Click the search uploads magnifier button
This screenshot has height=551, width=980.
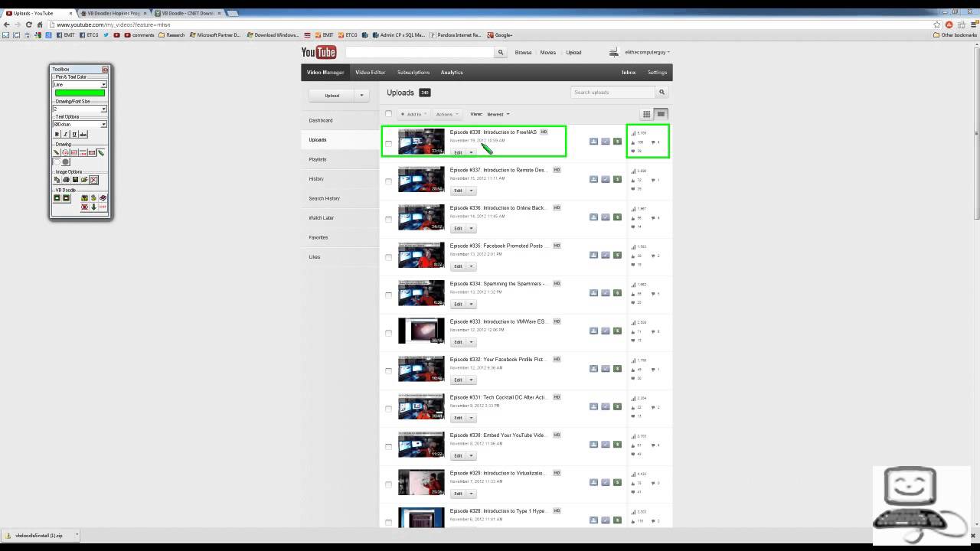pyautogui.click(x=662, y=92)
